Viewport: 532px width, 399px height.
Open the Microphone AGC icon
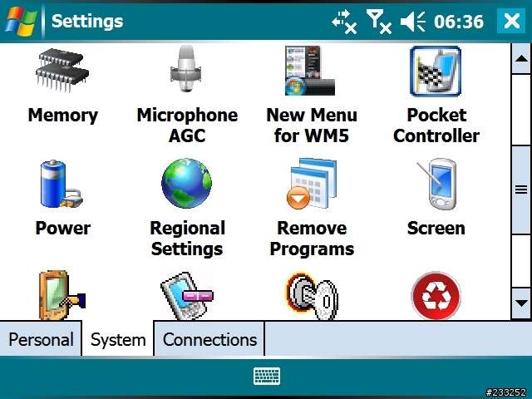tap(186, 69)
